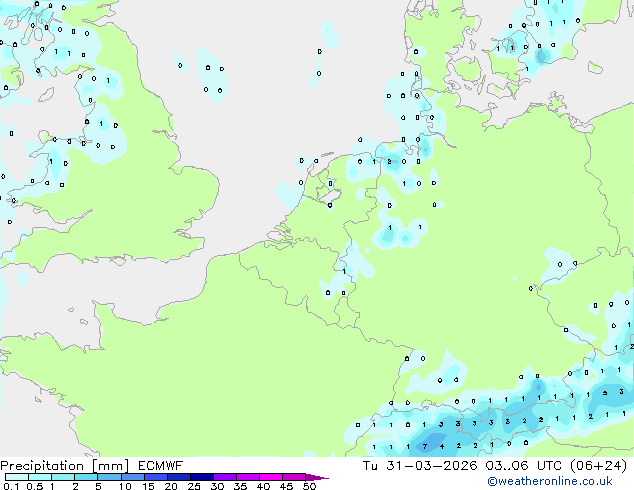634x490 pixels.
Task: Click the forecast date 'Tu 31-03-2026' text
Action: click(420, 466)
